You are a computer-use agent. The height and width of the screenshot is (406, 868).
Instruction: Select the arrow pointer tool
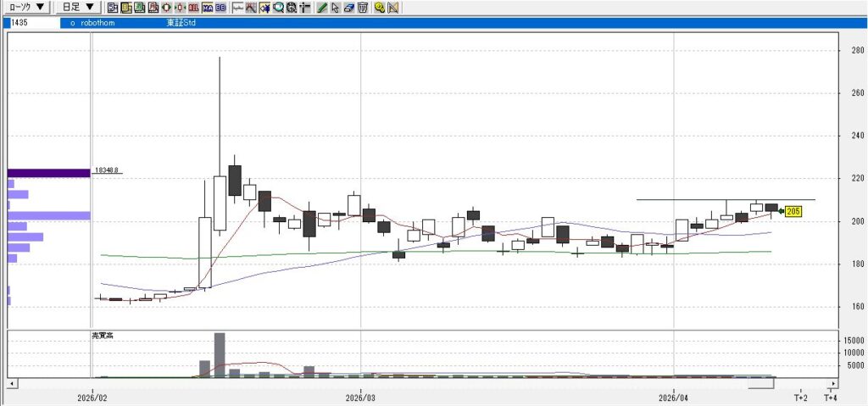[336, 8]
